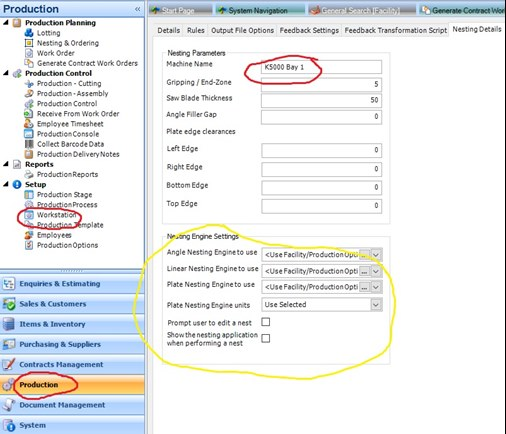506x434 pixels.
Task: Open Angle Nesting Engine dropdown arrow
Action: [376, 255]
